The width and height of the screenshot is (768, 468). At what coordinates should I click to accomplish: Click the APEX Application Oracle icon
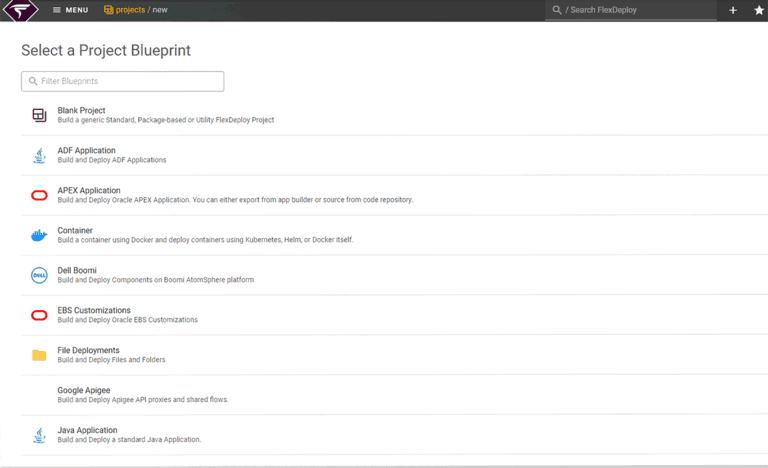pos(39,196)
